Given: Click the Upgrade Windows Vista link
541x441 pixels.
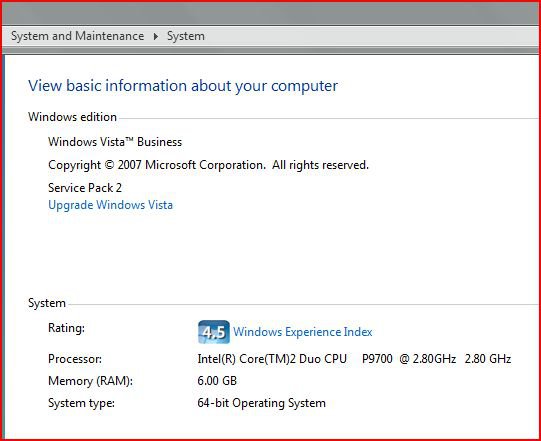Looking at the screenshot, I should point(110,205).
